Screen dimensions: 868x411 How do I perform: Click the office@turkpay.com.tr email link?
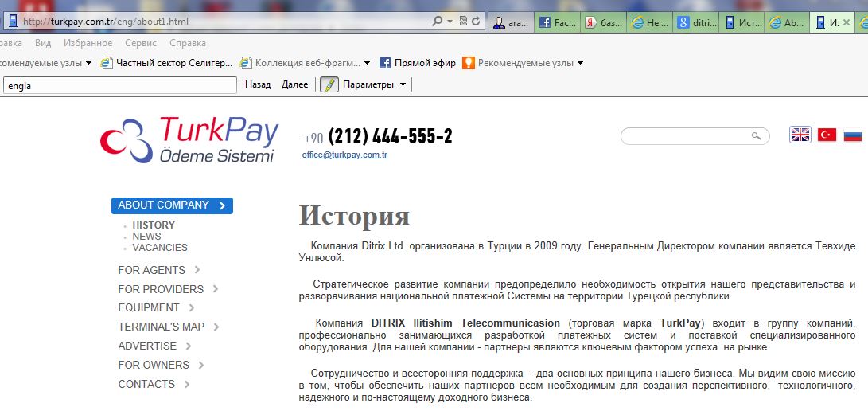pos(344,155)
